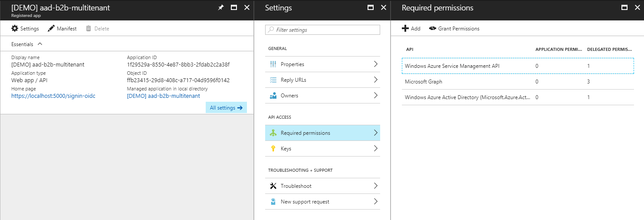
Task: Expand the Properties chevron arrow
Action: coord(375,64)
